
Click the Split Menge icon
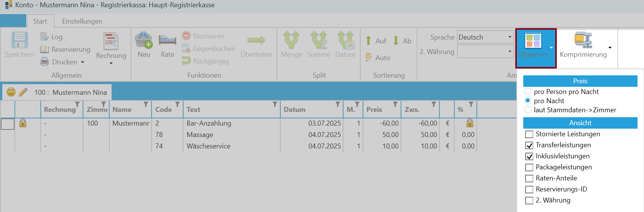point(291,40)
